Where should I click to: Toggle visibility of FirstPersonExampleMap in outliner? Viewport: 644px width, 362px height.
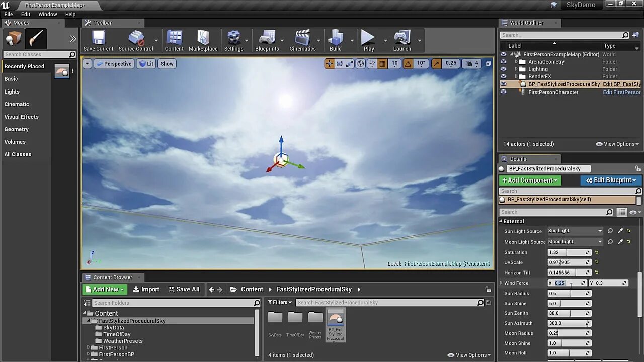coord(503,54)
